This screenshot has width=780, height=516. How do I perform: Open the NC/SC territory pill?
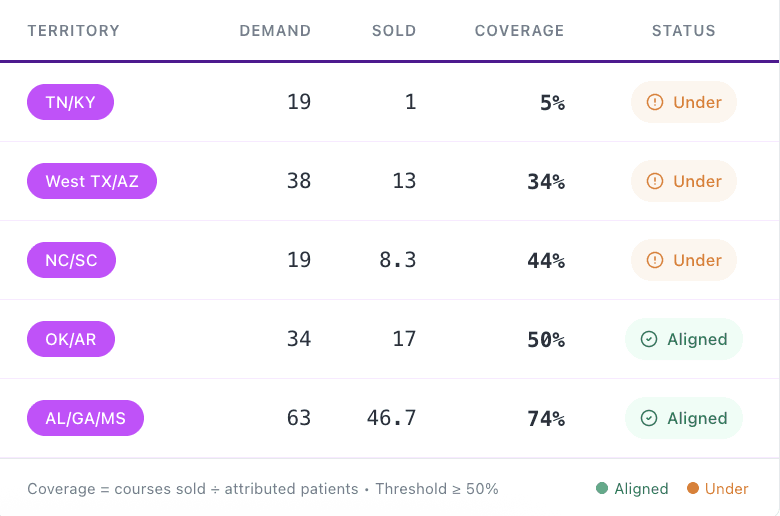(x=71, y=260)
